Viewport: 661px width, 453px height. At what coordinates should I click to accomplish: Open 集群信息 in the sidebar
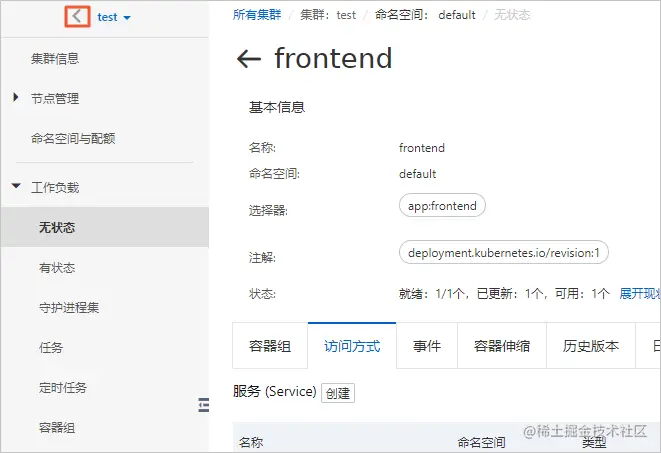pyautogui.click(x=55, y=58)
